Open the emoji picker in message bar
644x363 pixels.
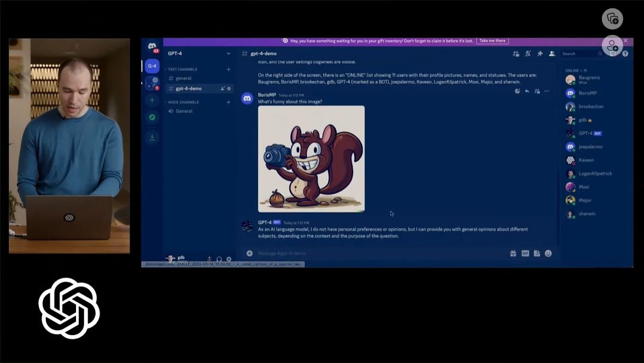coord(548,253)
